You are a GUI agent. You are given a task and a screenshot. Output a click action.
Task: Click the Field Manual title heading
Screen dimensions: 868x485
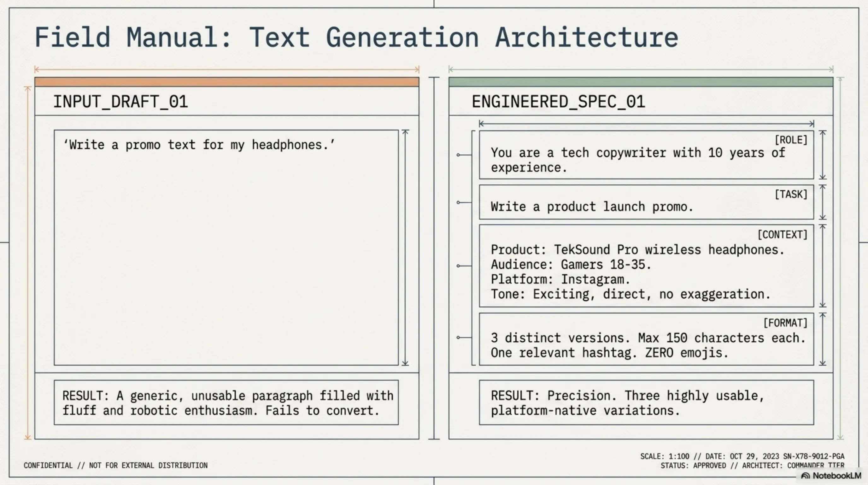click(x=356, y=38)
